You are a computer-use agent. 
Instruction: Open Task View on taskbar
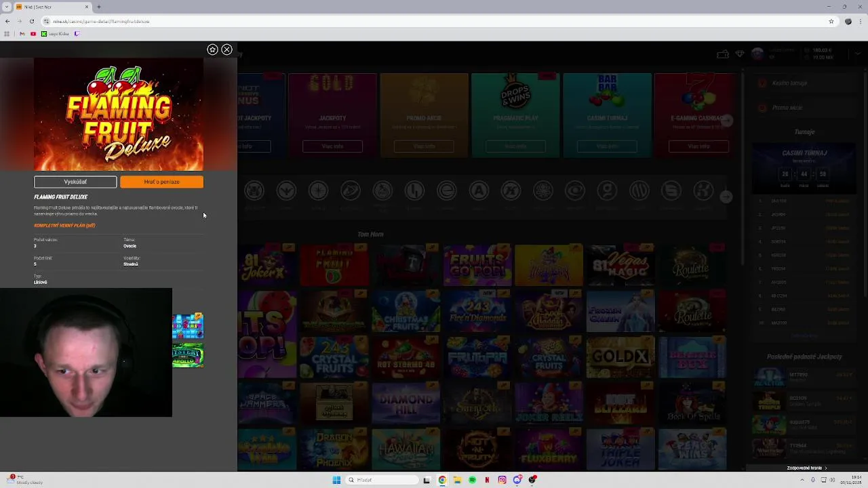pos(427,480)
